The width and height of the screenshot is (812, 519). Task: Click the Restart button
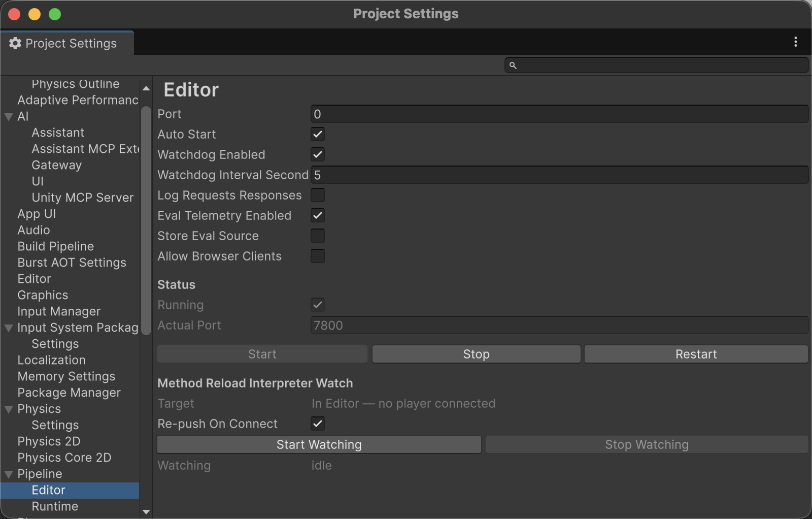point(696,354)
